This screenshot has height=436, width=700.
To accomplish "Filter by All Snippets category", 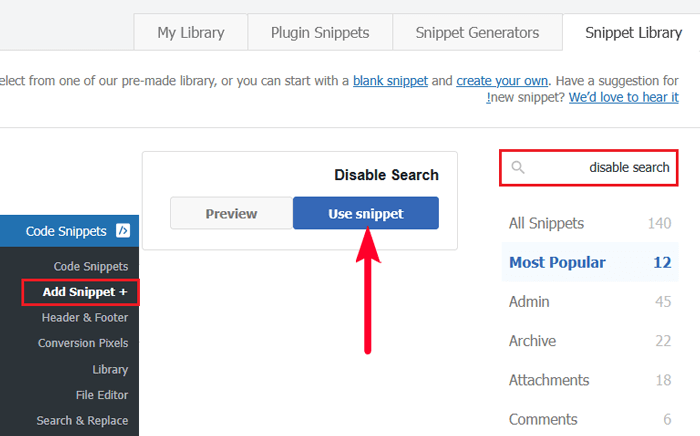I will pos(546,223).
